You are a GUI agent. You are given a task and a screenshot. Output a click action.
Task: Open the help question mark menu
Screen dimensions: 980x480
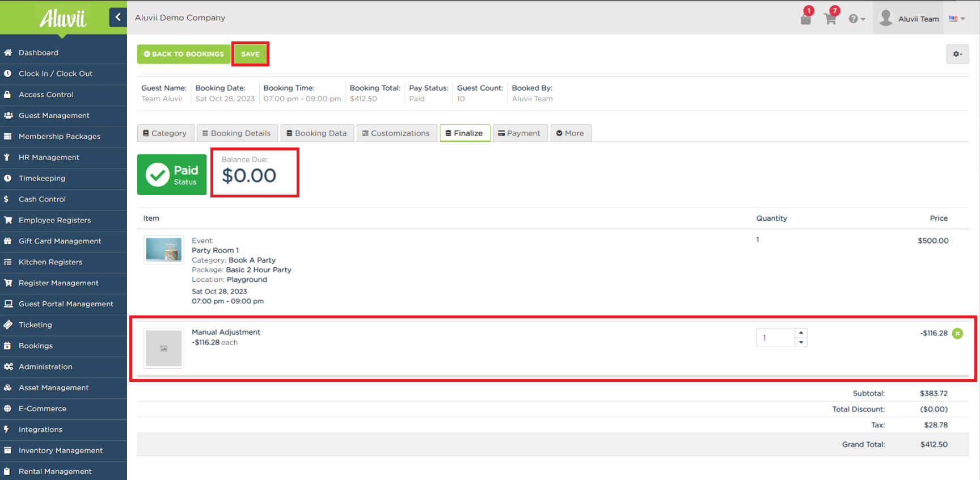pyautogui.click(x=856, y=19)
